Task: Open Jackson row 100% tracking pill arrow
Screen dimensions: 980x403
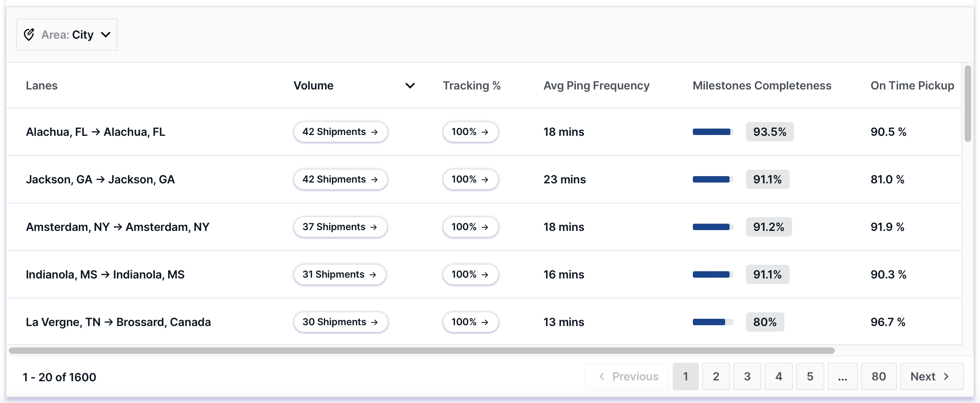Action: coord(485,179)
